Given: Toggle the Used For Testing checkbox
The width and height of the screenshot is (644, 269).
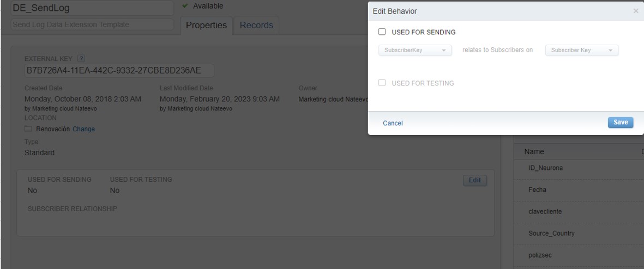Looking at the screenshot, I should click(x=382, y=83).
